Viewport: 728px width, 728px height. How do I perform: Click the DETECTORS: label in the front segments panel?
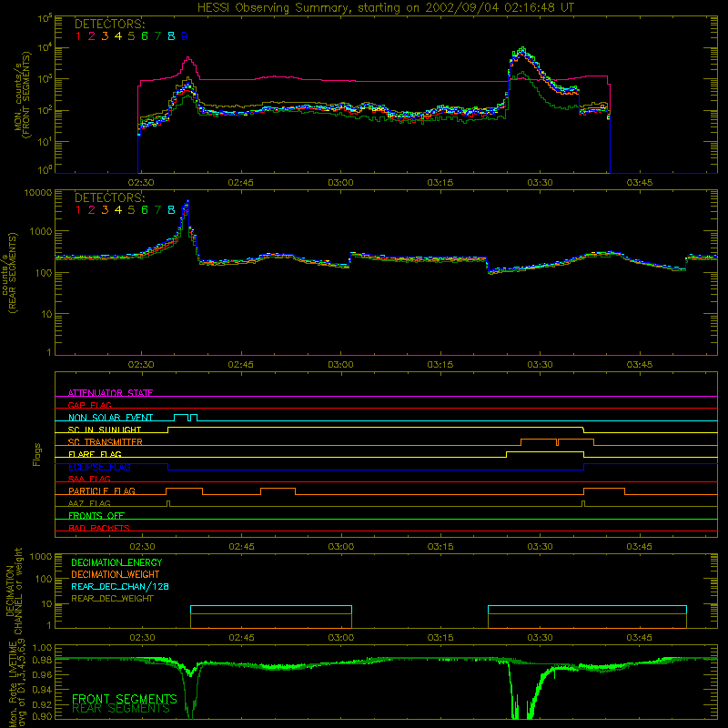(109, 25)
